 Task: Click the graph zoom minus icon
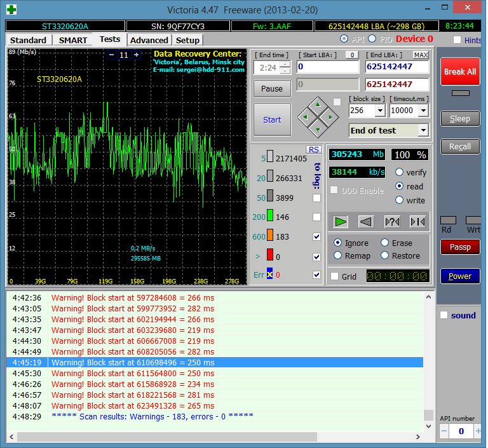coord(111,55)
